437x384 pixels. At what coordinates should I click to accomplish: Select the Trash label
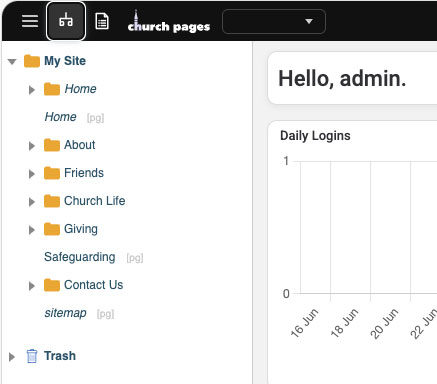[60, 356]
